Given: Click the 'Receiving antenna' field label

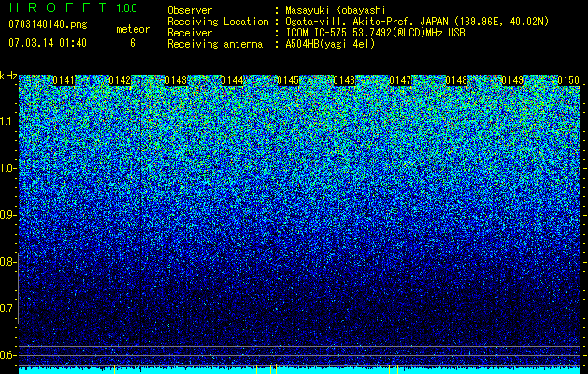Looking at the screenshot, I should click(215, 44).
